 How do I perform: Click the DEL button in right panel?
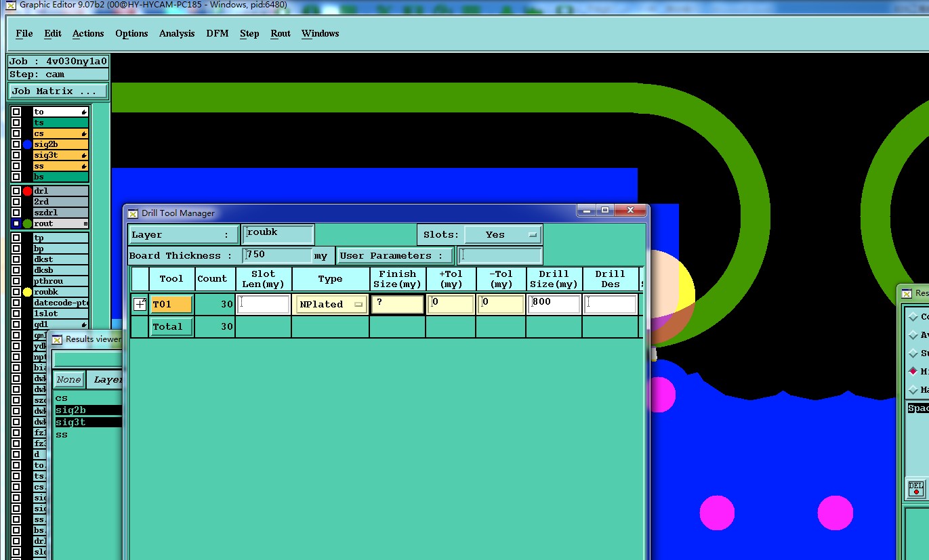[x=916, y=488]
